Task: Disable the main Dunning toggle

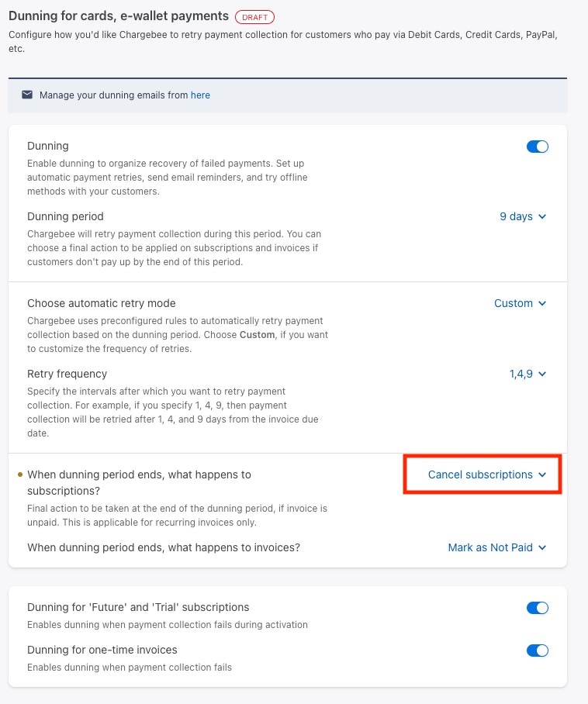Action: pos(538,147)
